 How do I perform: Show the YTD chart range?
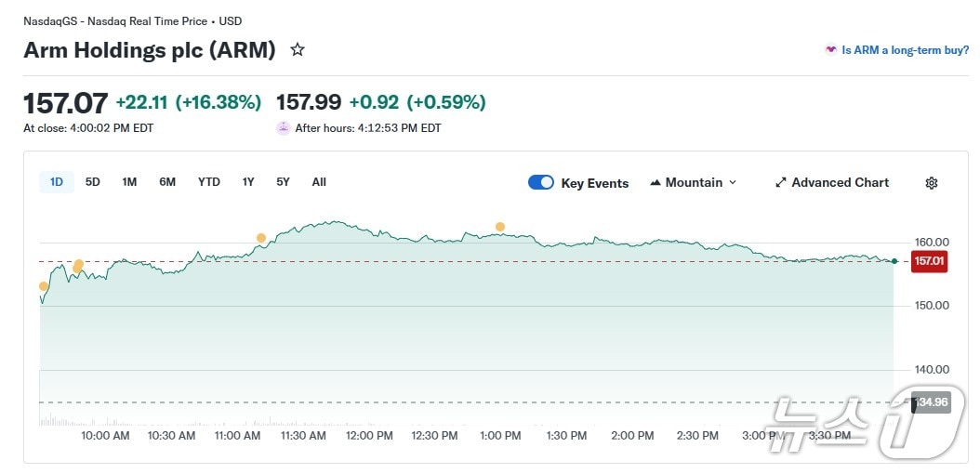209,182
